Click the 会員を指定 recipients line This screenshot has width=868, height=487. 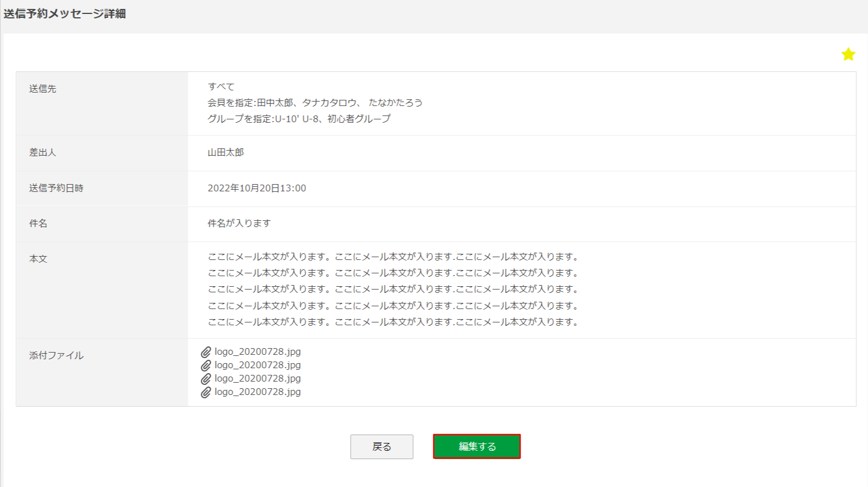[x=315, y=103]
